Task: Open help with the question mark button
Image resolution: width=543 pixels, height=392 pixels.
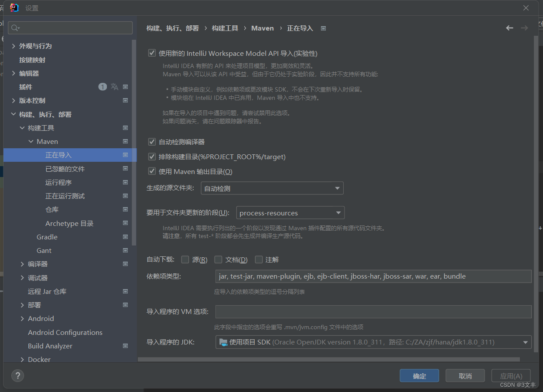Action: pos(17,376)
